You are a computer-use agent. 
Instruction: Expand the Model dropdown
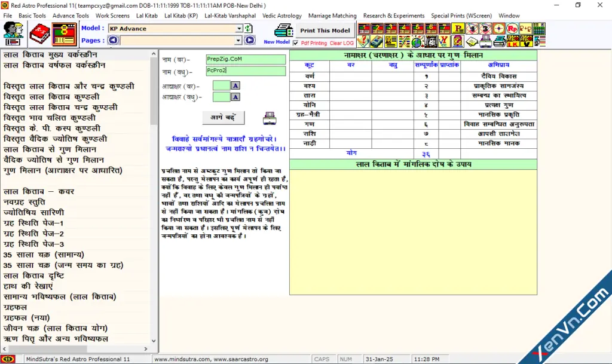[x=239, y=29]
